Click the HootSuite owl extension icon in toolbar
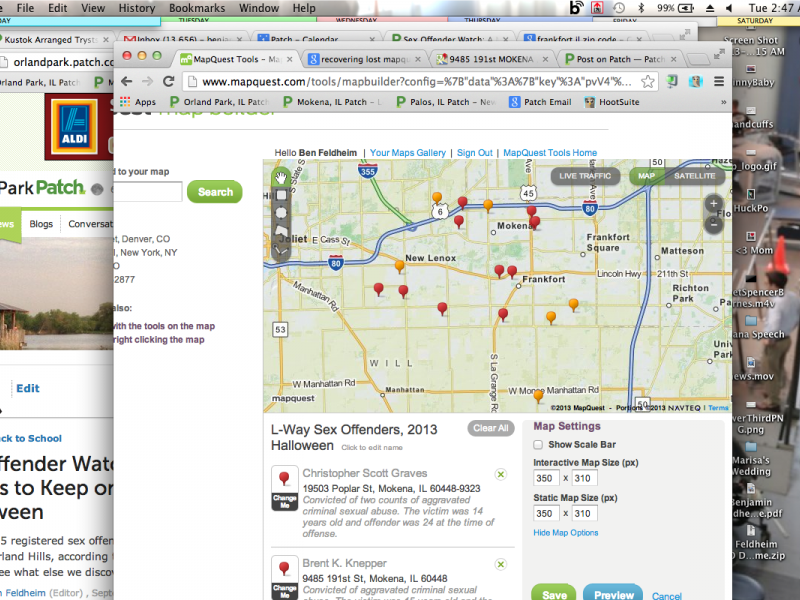This screenshot has height=600, width=800. (695, 82)
